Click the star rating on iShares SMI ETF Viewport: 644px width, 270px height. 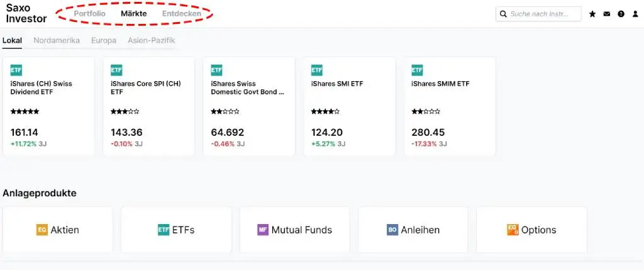[x=325, y=111]
